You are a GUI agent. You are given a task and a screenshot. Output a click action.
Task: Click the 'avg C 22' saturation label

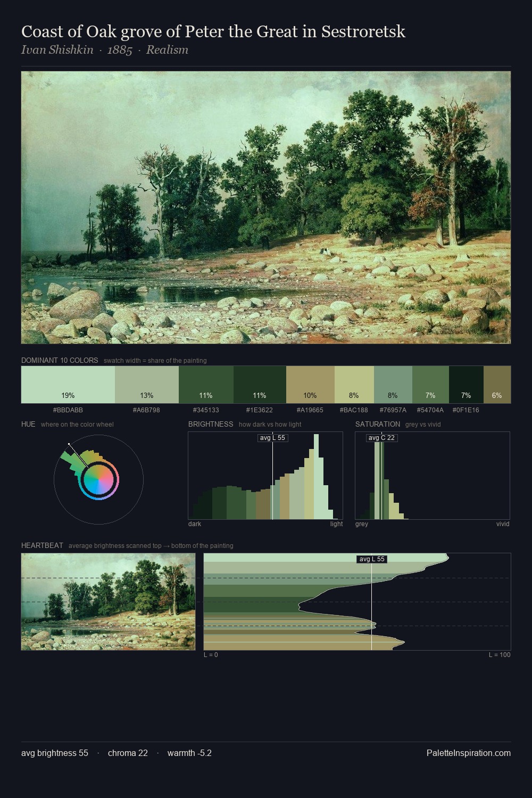coord(381,438)
